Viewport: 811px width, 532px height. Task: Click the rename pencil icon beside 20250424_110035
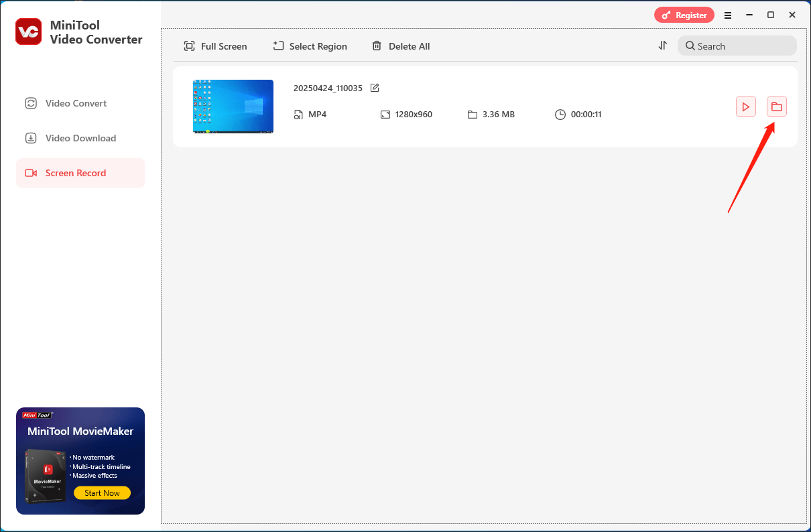[x=375, y=88]
